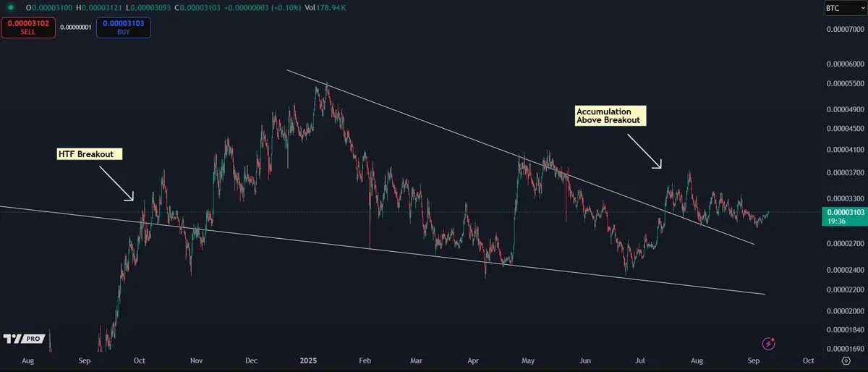Click the open price value 0.00003100
Image resolution: width=868 pixels, height=372 pixels.
pyautogui.click(x=53, y=7)
